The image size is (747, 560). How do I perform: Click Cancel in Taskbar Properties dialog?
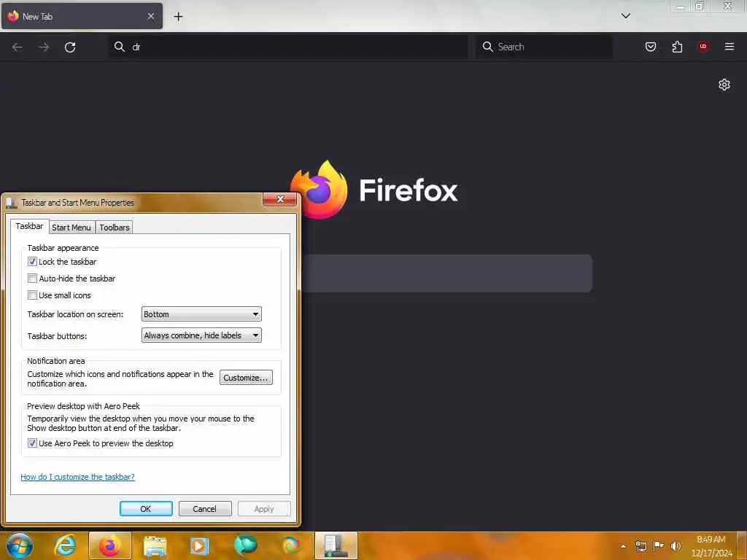pos(205,508)
